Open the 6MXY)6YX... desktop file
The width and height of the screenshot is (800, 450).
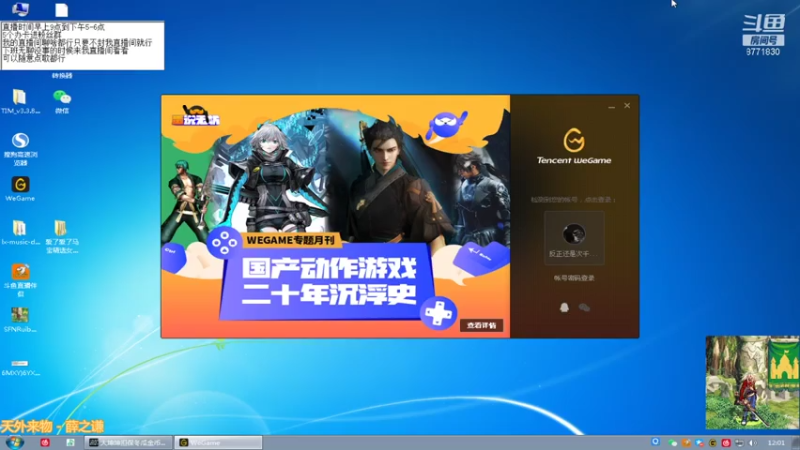tap(20, 367)
